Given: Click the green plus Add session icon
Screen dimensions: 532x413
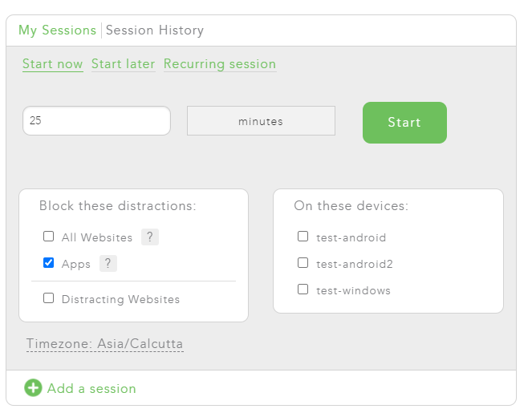Looking at the screenshot, I should [x=33, y=387].
